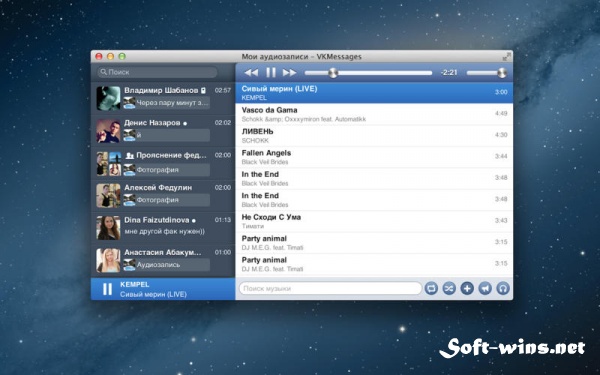Click Денис Назаров's avatar thumbnail

tap(108, 131)
